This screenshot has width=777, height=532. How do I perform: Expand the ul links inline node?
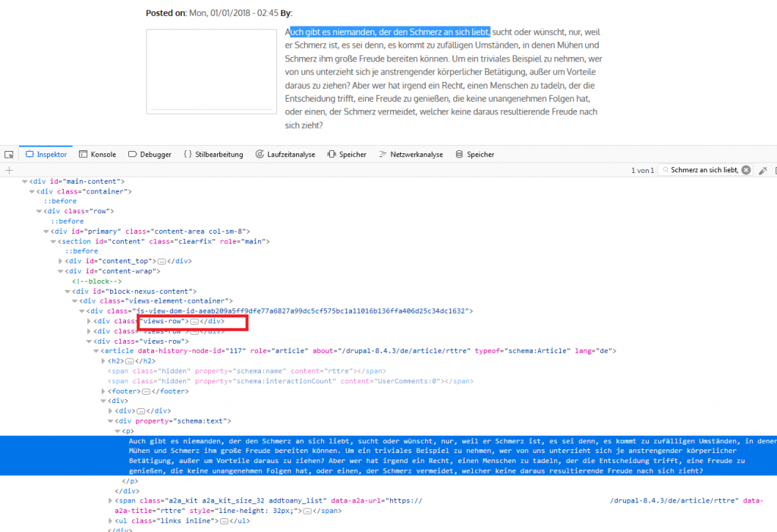coord(111,521)
